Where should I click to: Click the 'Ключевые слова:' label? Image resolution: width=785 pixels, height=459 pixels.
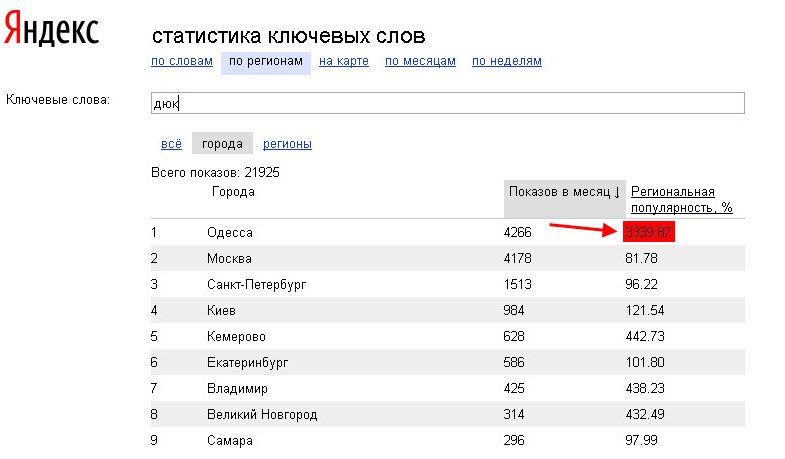[x=58, y=100]
